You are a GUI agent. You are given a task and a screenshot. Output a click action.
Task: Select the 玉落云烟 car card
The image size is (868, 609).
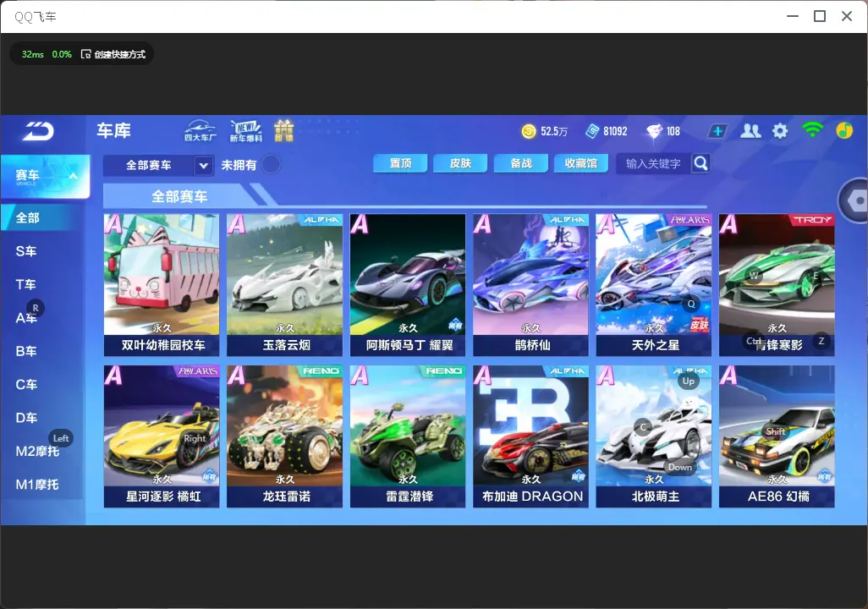click(x=284, y=284)
